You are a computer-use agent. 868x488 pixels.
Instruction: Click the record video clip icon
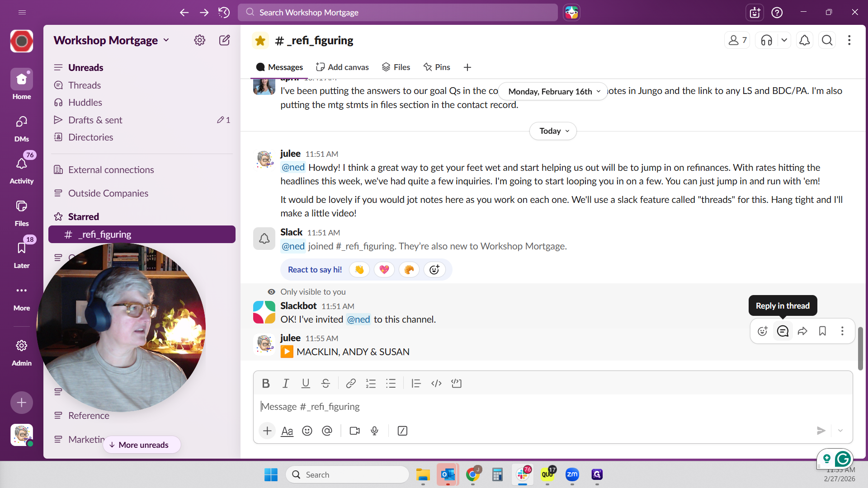[x=355, y=431]
